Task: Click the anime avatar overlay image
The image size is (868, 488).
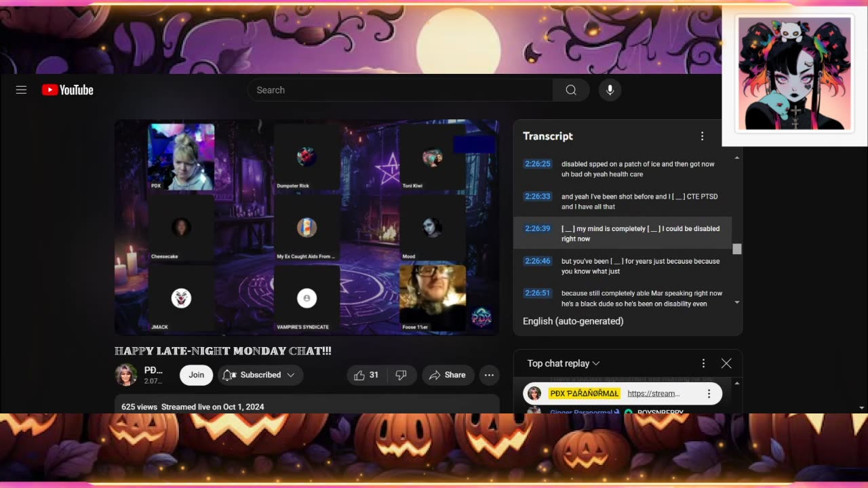Action: (x=794, y=73)
